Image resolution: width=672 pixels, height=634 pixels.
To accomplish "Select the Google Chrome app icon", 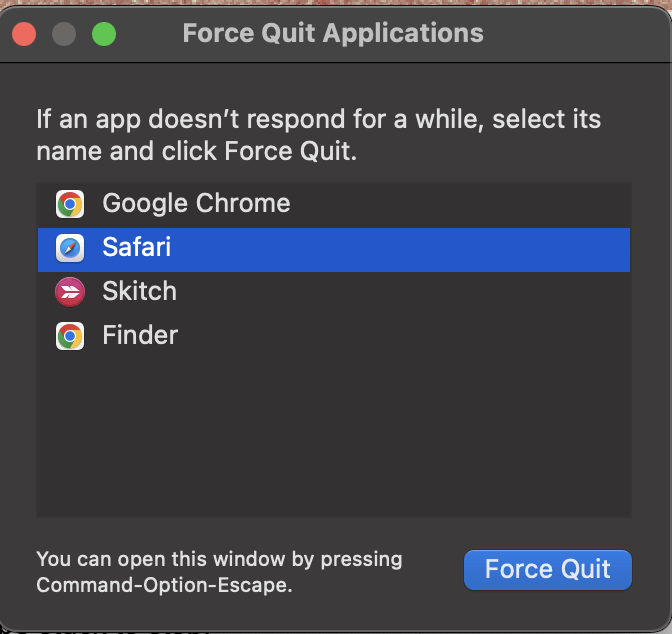I will click(70, 204).
